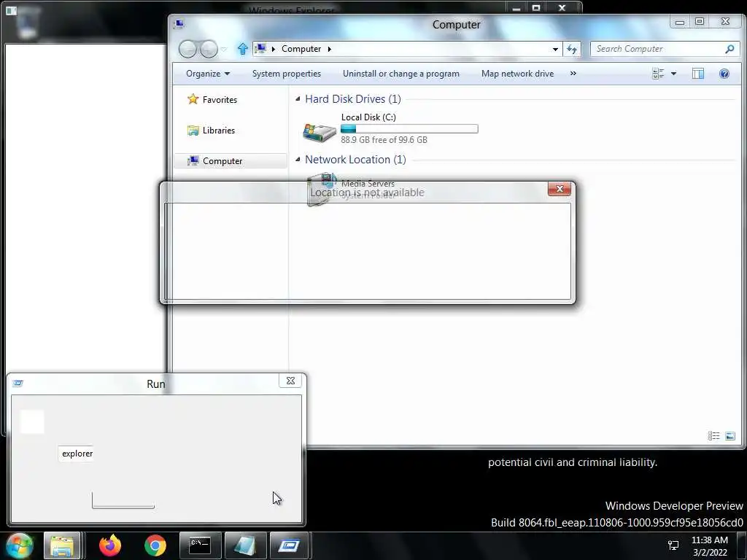Viewport: 747px width, 560px height.
Task: Click the Run dialog title icon
Action: [x=18, y=384]
